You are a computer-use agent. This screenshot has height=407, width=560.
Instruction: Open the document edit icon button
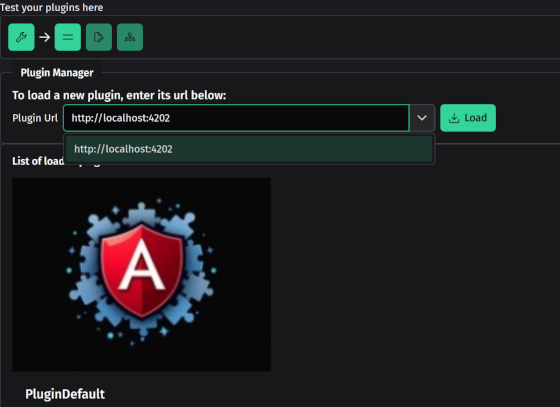tap(99, 37)
